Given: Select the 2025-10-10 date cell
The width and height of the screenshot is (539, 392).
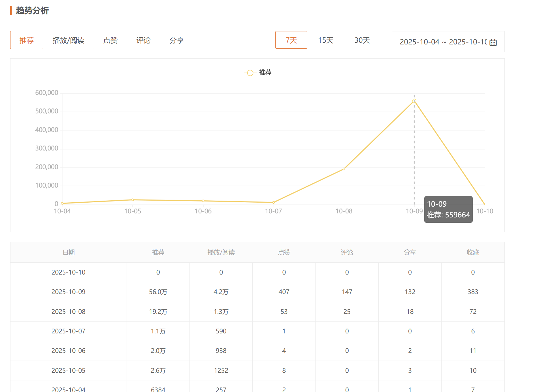Looking at the screenshot, I should click(69, 272).
